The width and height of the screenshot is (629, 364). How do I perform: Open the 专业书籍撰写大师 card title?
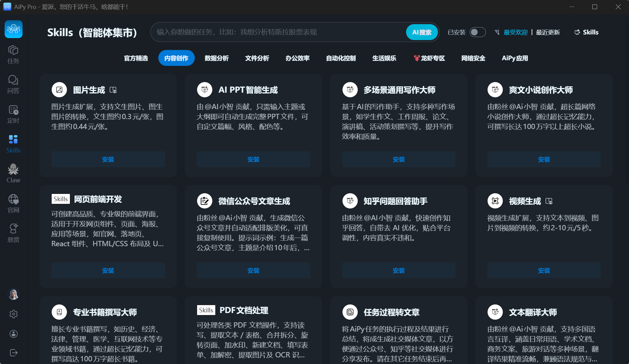pyautogui.click(x=105, y=312)
